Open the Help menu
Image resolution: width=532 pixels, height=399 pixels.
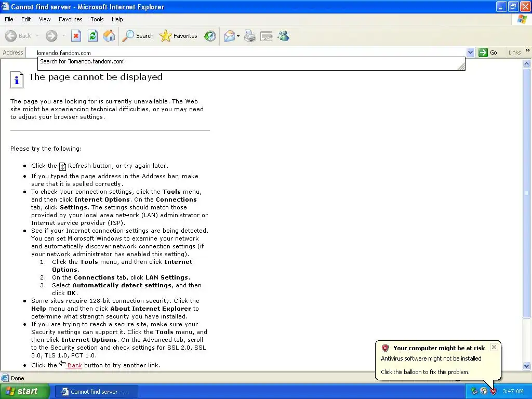tap(117, 19)
